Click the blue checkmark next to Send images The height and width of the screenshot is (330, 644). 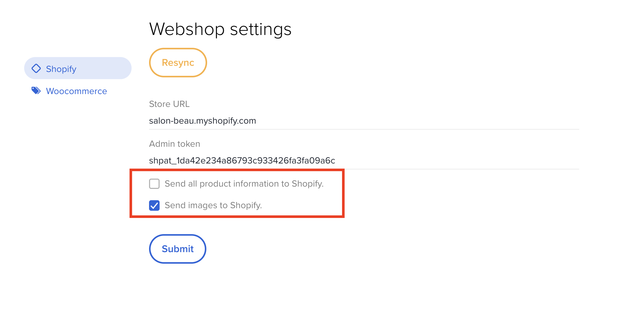coord(154,205)
